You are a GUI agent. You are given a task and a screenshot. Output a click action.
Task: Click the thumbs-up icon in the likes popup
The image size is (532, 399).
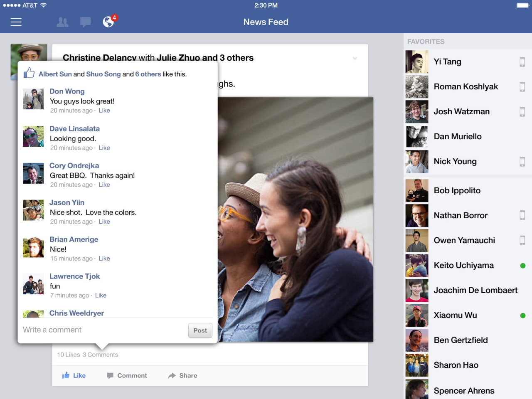(29, 72)
